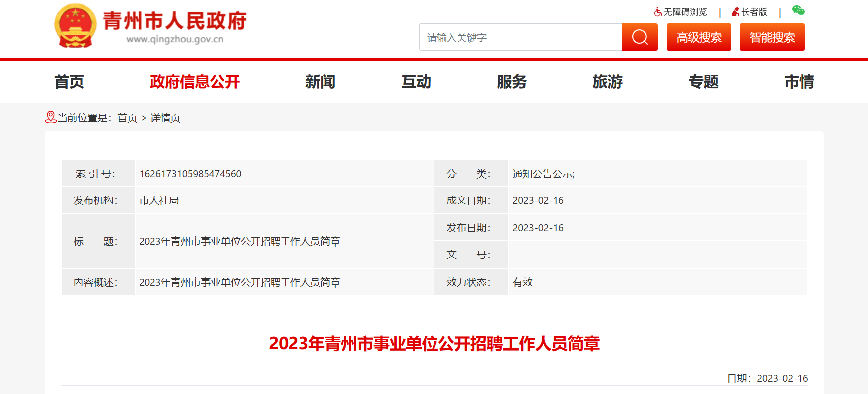Click the red article headline

pyautogui.click(x=434, y=343)
